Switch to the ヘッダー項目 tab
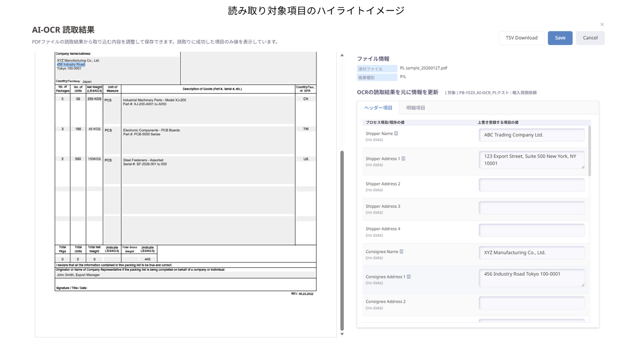The height and width of the screenshot is (355, 644). coord(378,108)
